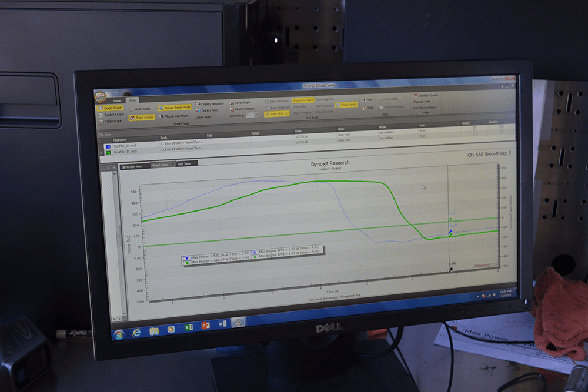Click Edit Grid Axes
The width and height of the screenshot is (588, 392).
tap(277, 101)
